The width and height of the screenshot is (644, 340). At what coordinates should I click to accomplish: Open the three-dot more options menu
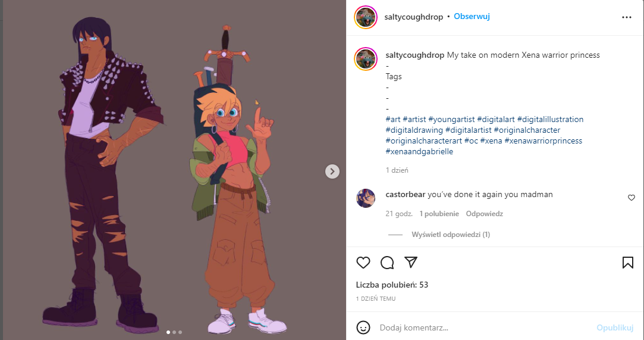point(626,17)
